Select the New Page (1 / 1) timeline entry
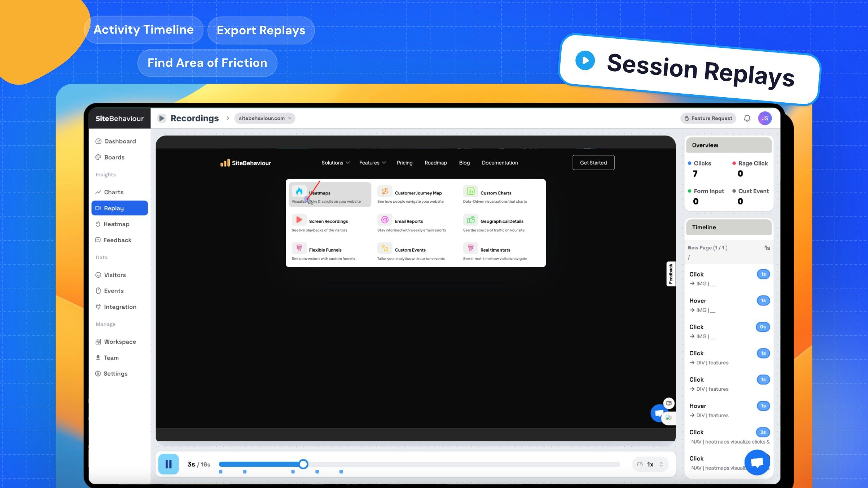Screen dimensions: 868x488 pos(729,252)
